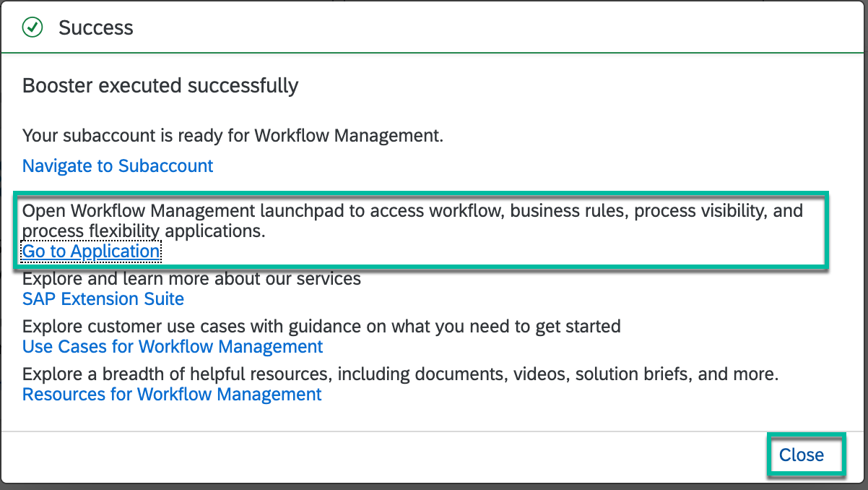Close the Success dialog with Close button
The image size is (868, 490).
802,455
